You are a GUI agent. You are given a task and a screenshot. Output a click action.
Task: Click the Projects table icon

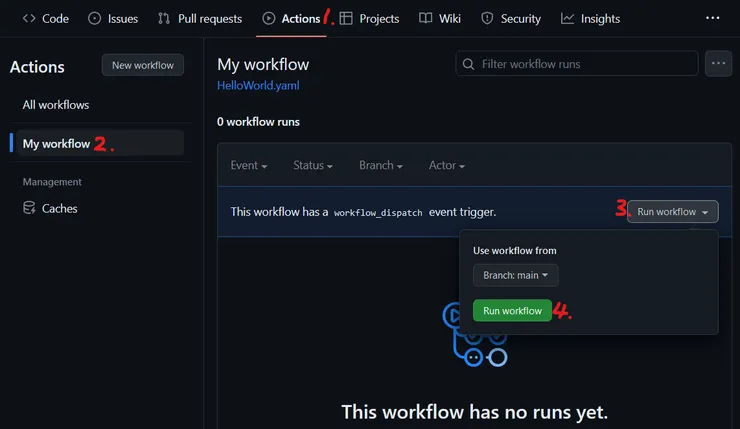click(346, 18)
